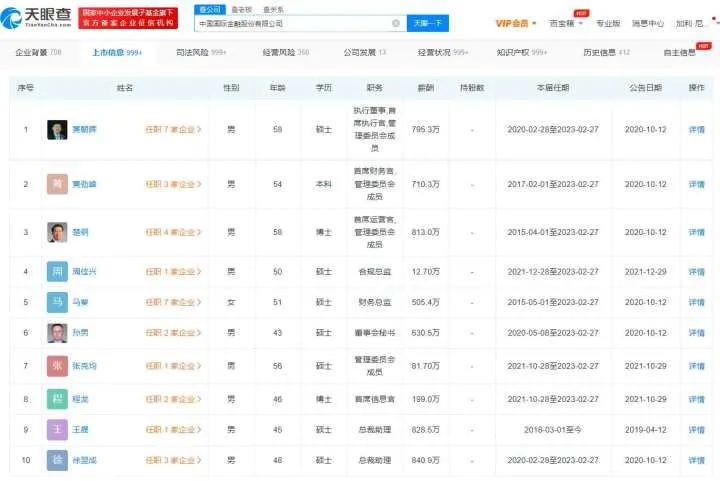
Task: Click red 张 avatar tile in row 7
Action: tap(57, 366)
